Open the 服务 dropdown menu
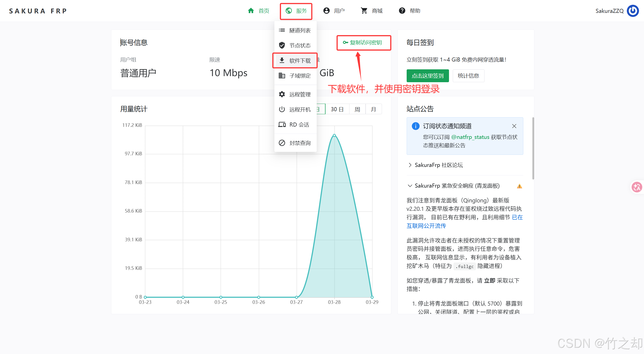644x354 pixels. [296, 11]
